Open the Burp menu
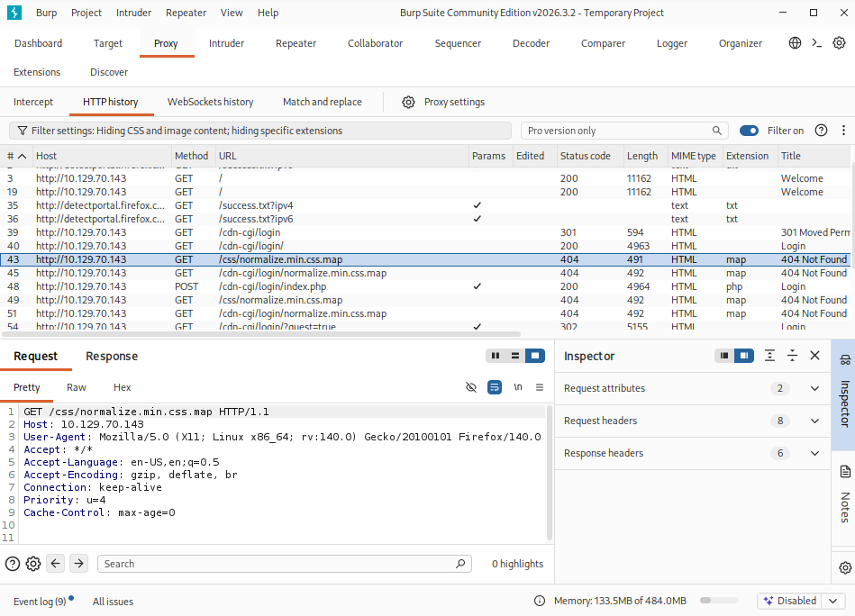The image size is (855, 616). 46,13
